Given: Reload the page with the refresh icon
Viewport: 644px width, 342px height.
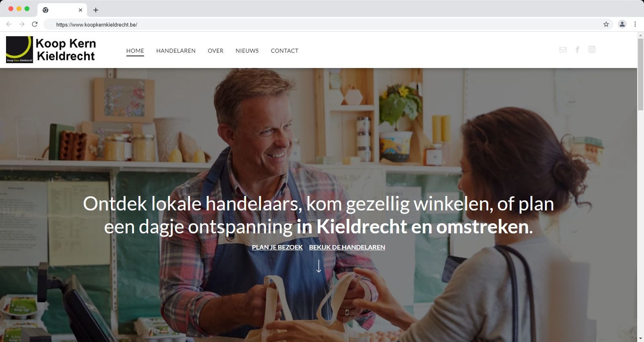Looking at the screenshot, I should tap(35, 24).
